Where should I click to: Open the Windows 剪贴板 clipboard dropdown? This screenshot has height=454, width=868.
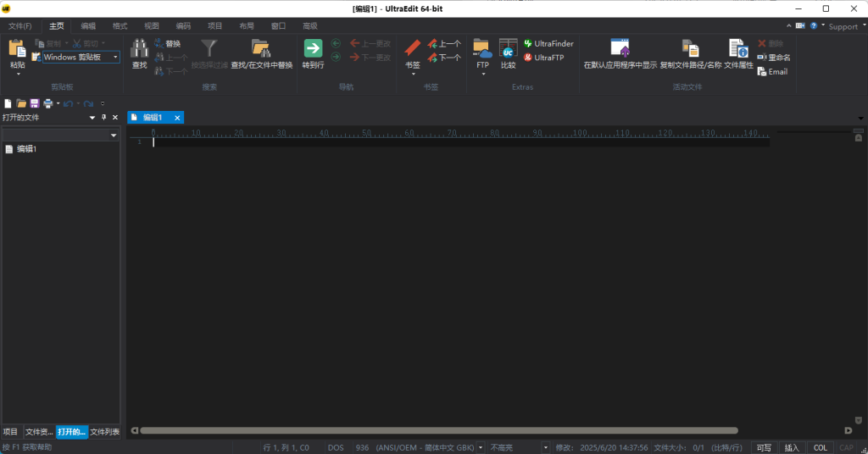[x=115, y=57]
